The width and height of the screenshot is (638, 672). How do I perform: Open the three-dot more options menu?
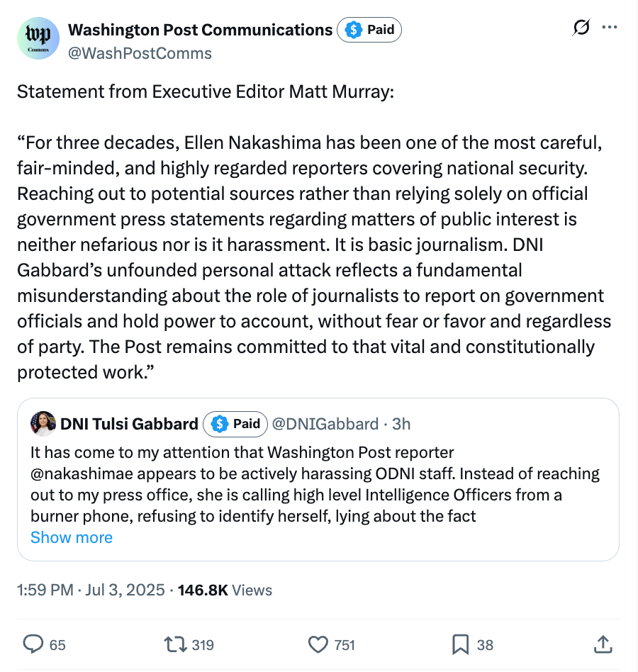click(609, 28)
